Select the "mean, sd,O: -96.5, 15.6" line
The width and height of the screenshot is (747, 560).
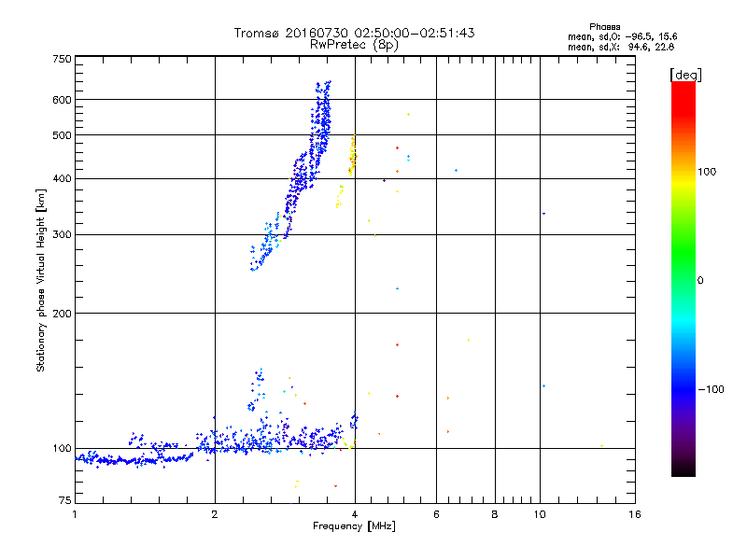coord(622,36)
